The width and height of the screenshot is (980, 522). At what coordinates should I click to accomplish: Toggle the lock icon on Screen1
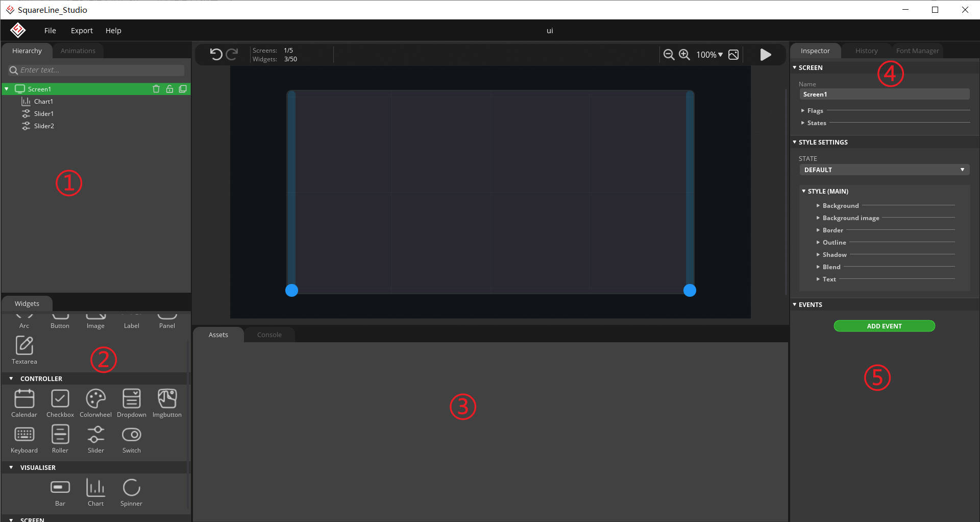pos(169,89)
